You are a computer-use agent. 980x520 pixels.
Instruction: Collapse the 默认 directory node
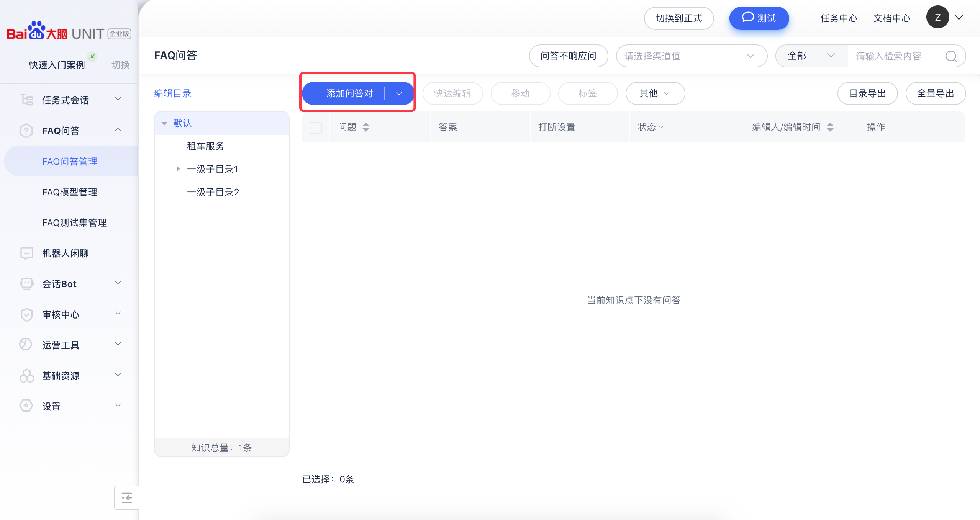coord(164,123)
